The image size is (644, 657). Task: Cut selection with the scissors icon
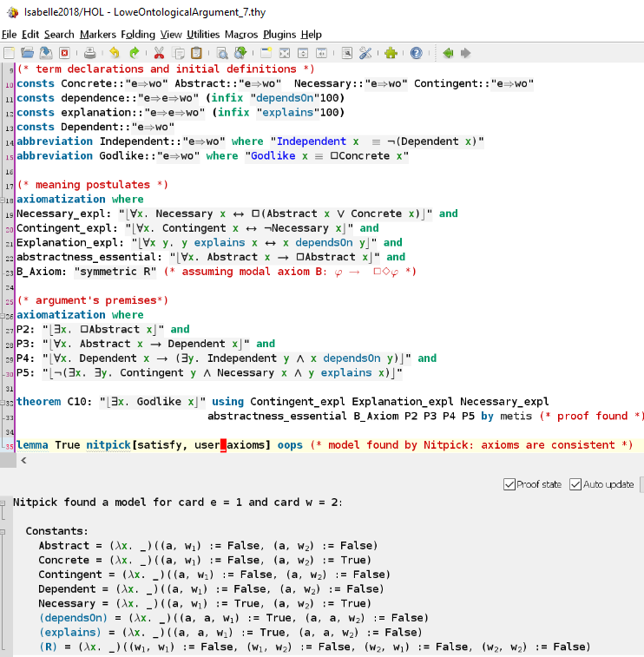pos(159,53)
